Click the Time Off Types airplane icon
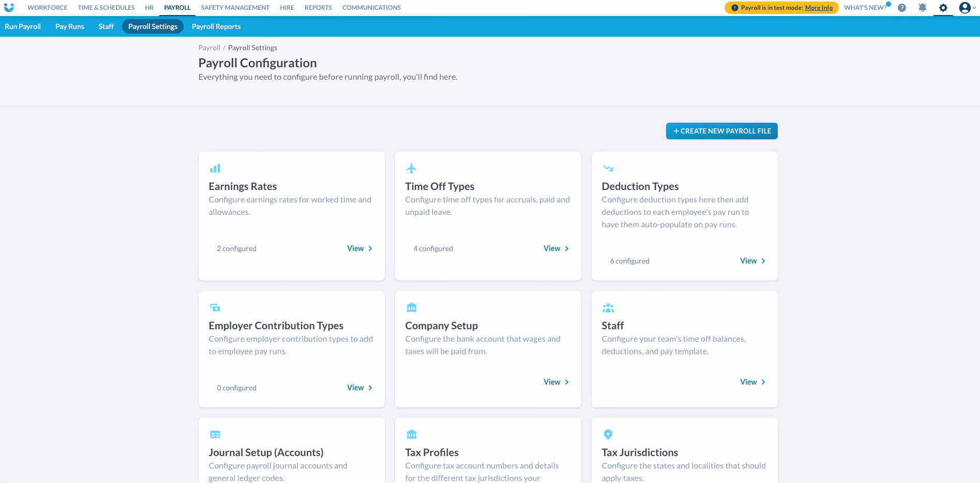 coord(412,168)
